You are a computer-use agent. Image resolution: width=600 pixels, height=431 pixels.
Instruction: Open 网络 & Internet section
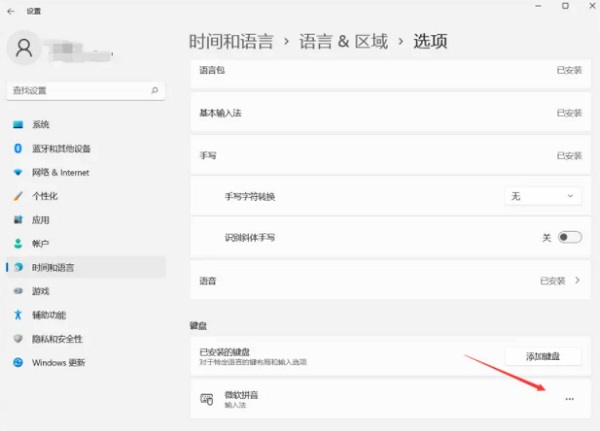click(86, 172)
